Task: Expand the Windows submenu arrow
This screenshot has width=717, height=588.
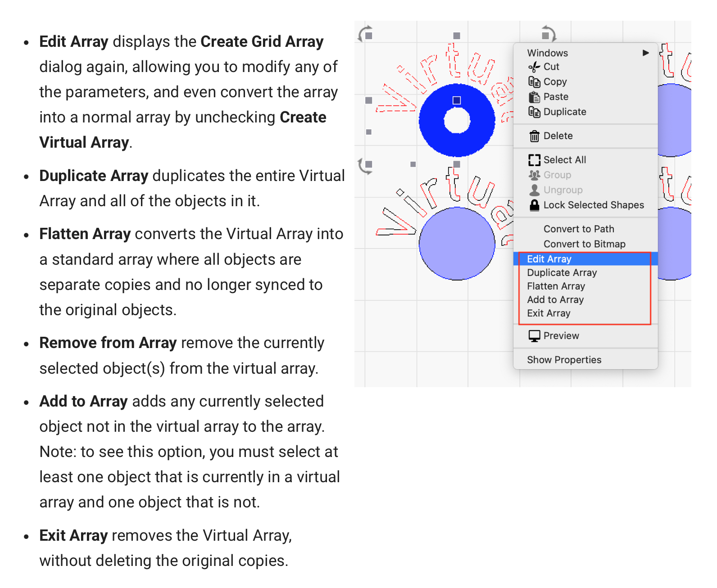Action: pos(646,53)
